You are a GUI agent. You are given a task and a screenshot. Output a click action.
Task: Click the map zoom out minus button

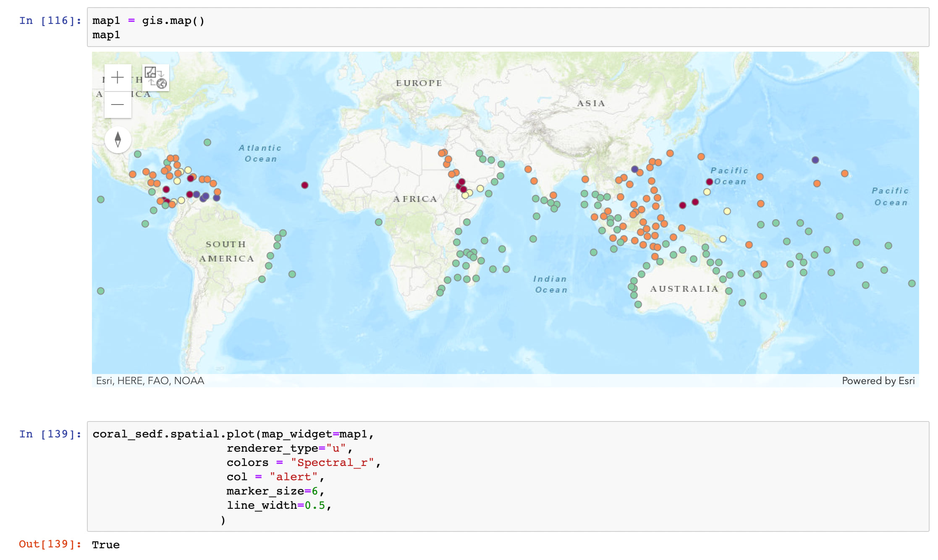[x=118, y=105]
